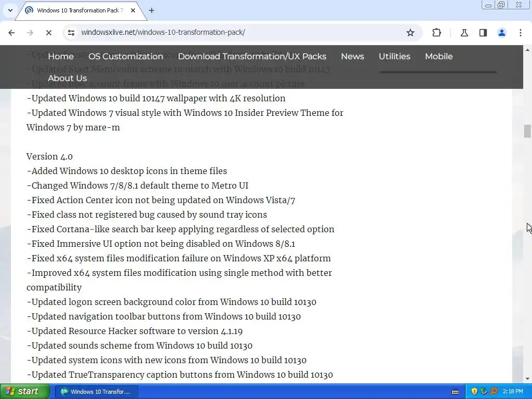
Task: Click '-Improved x64 system files modification' line
Action: point(179,280)
